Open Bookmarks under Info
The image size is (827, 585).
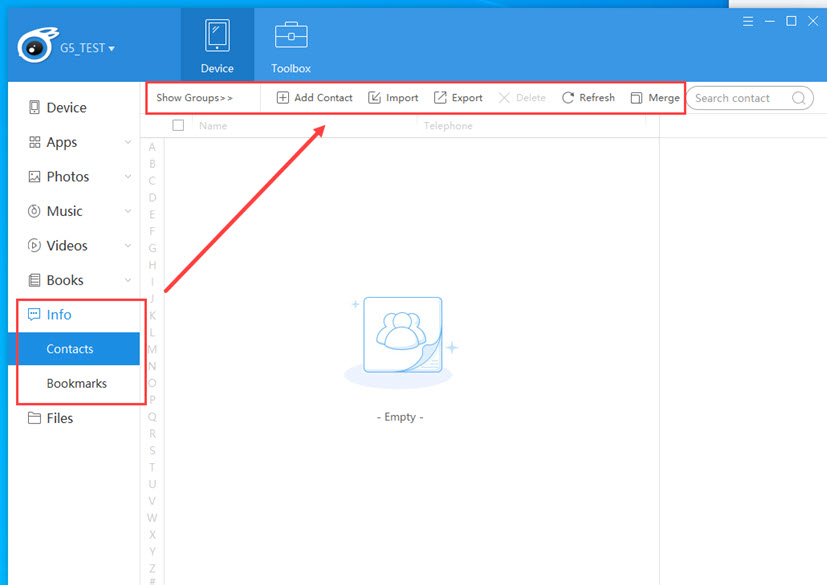(x=74, y=383)
